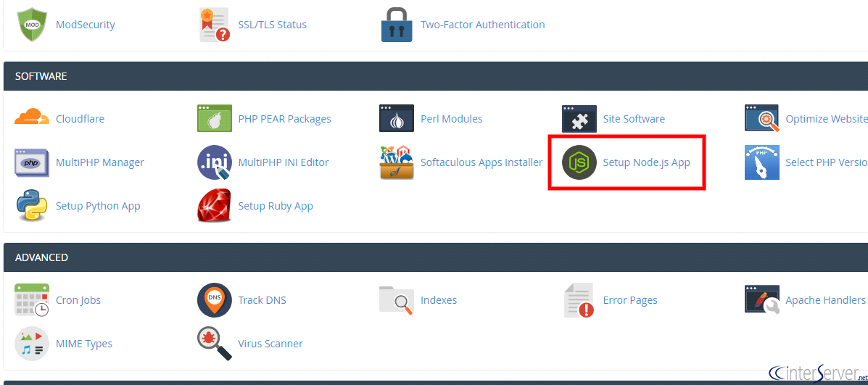868x385 pixels.
Task: Open the Two-Factor Authentication padlock icon
Action: [397, 25]
